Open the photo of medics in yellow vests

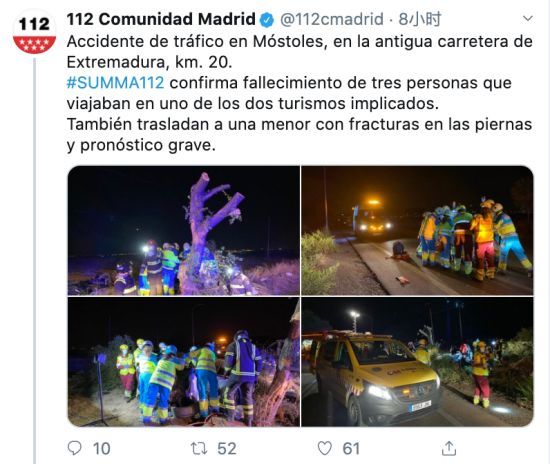coord(184,362)
